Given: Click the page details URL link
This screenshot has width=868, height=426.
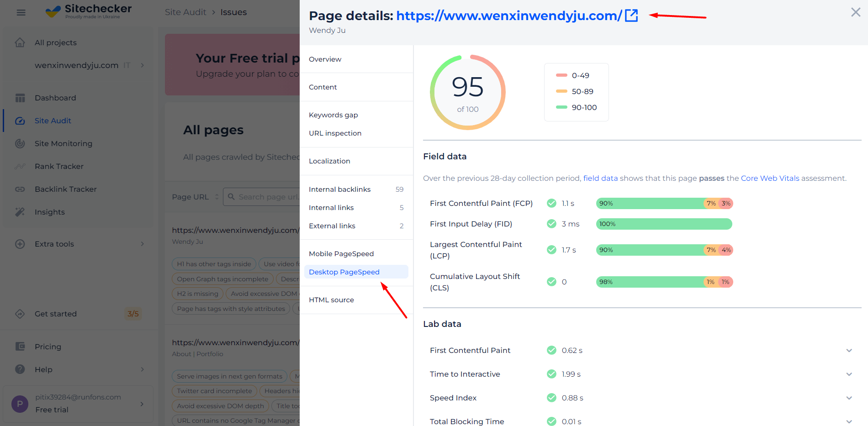Looking at the screenshot, I should (x=509, y=16).
